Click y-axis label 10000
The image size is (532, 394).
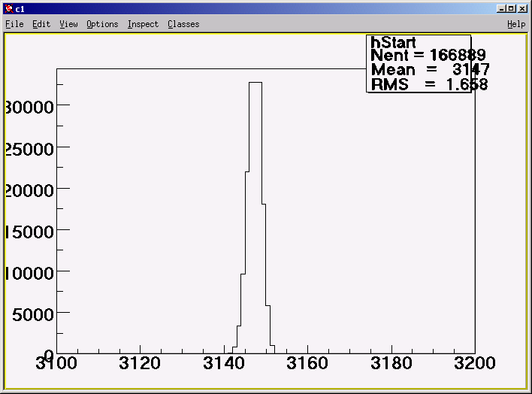(x=29, y=274)
